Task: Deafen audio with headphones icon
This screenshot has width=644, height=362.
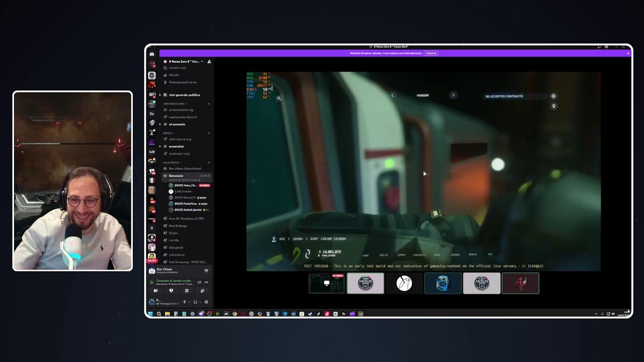Action: pos(195,302)
